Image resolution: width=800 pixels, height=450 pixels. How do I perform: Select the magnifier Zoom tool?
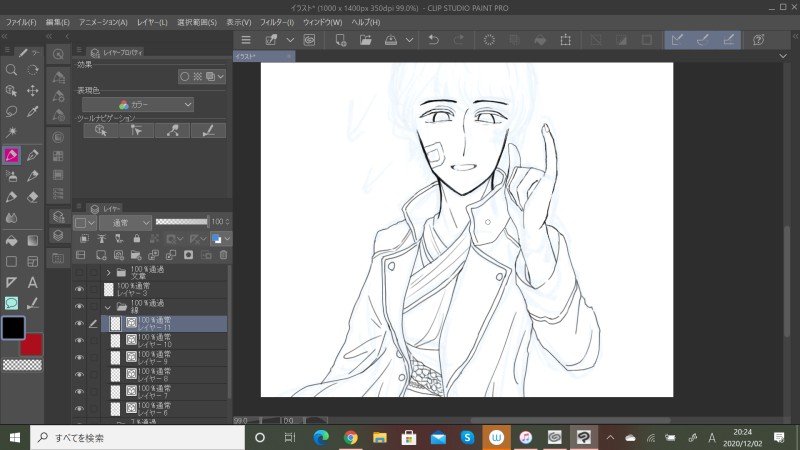pyautogui.click(x=11, y=70)
